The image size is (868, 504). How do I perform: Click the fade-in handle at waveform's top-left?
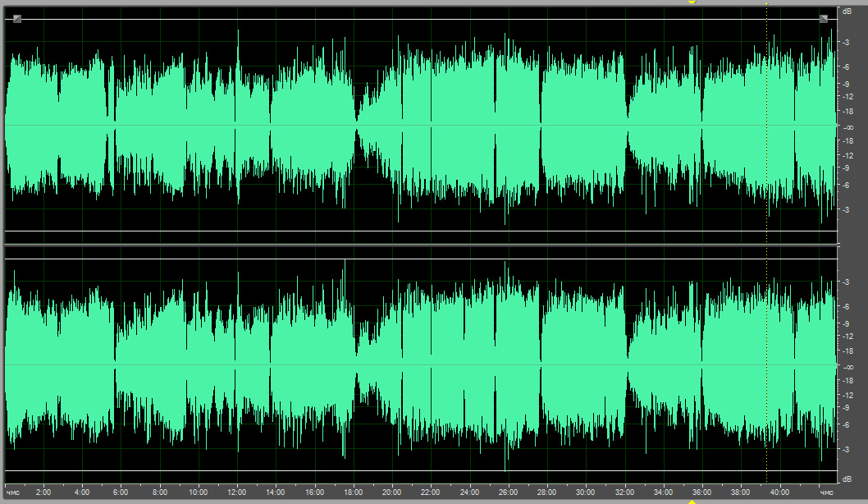click(17, 19)
